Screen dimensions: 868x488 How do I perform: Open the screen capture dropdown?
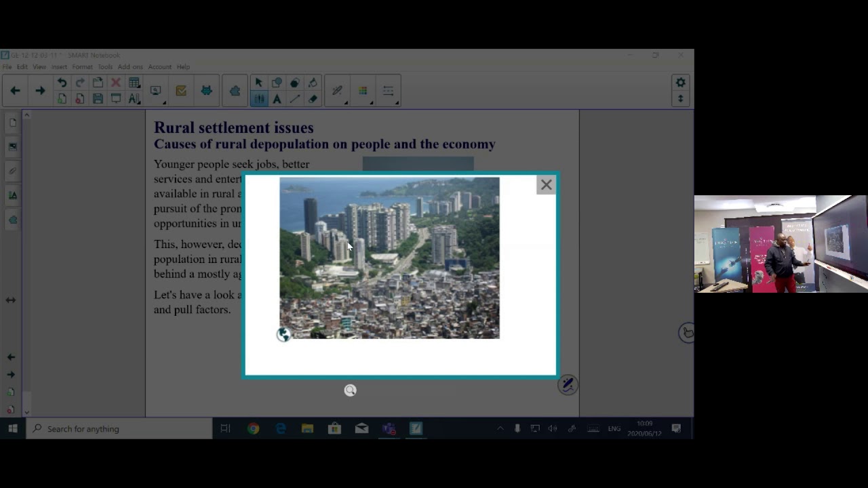coord(157,91)
